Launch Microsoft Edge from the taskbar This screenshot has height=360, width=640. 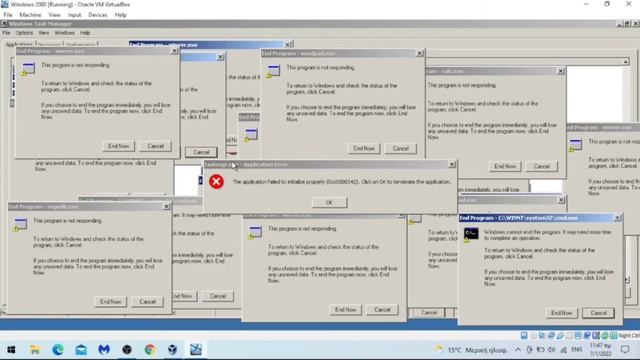58,350
